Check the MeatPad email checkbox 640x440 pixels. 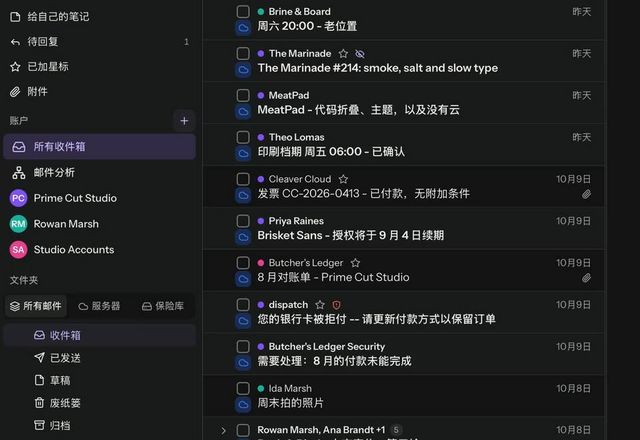pos(243,96)
